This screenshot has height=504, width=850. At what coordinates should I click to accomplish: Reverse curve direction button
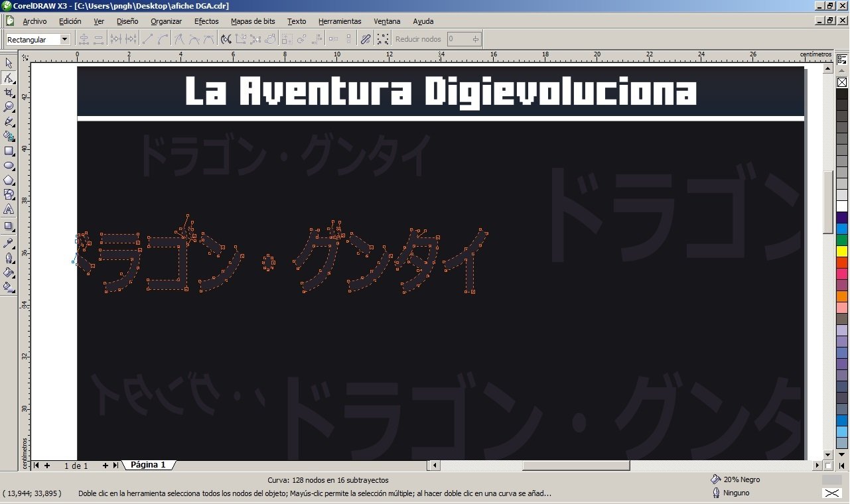(x=226, y=39)
